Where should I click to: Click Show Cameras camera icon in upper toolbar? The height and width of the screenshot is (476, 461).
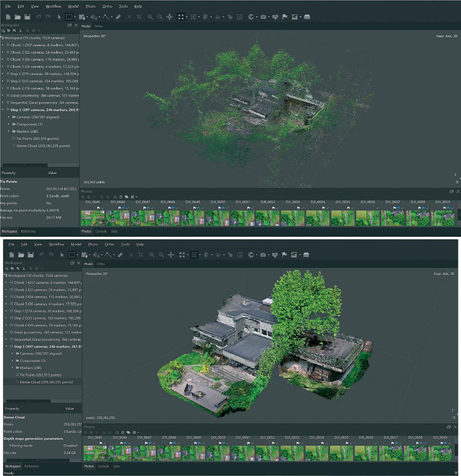coord(263,17)
